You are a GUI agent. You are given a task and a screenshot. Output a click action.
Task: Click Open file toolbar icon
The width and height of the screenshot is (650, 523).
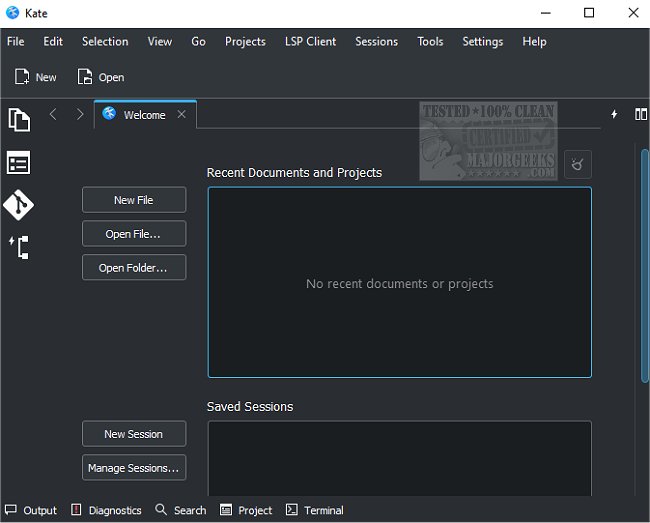[100, 77]
